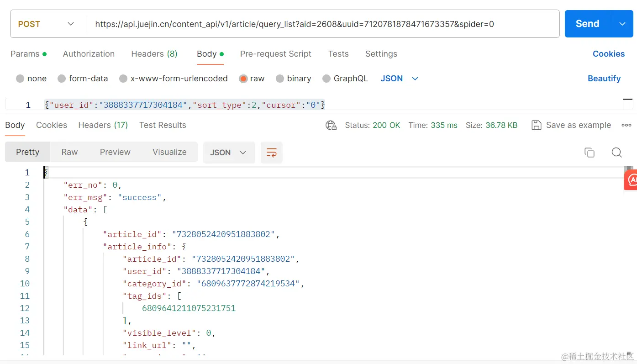This screenshot has height=364, width=637.
Task: Click the "category_id" line
Action: (x=213, y=284)
